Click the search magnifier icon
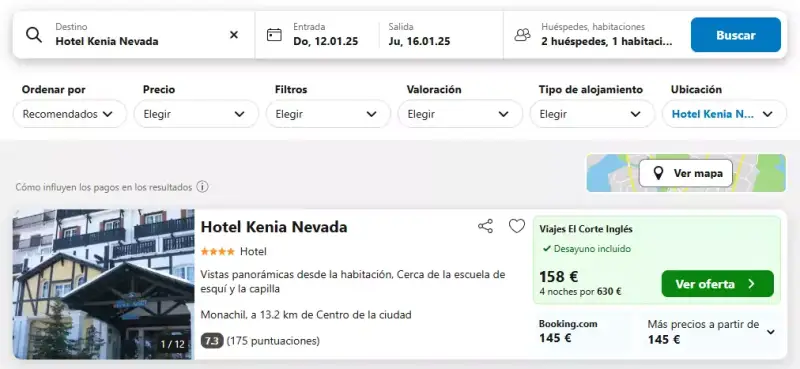The height and width of the screenshot is (369, 800). pos(34,35)
